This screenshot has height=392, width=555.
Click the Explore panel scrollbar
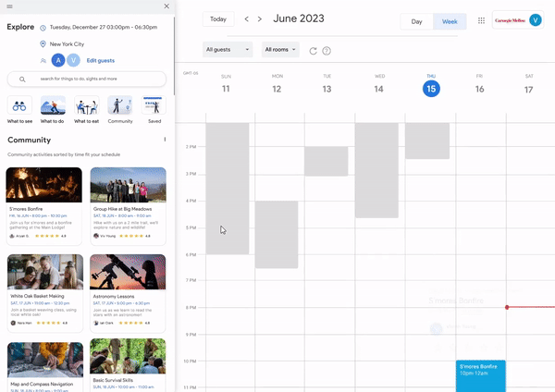click(174, 55)
